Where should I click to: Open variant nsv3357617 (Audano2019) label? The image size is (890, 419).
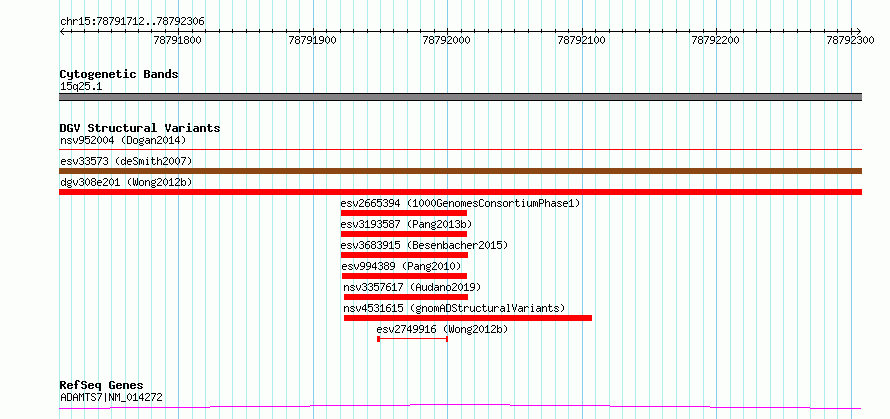pyautogui.click(x=412, y=287)
